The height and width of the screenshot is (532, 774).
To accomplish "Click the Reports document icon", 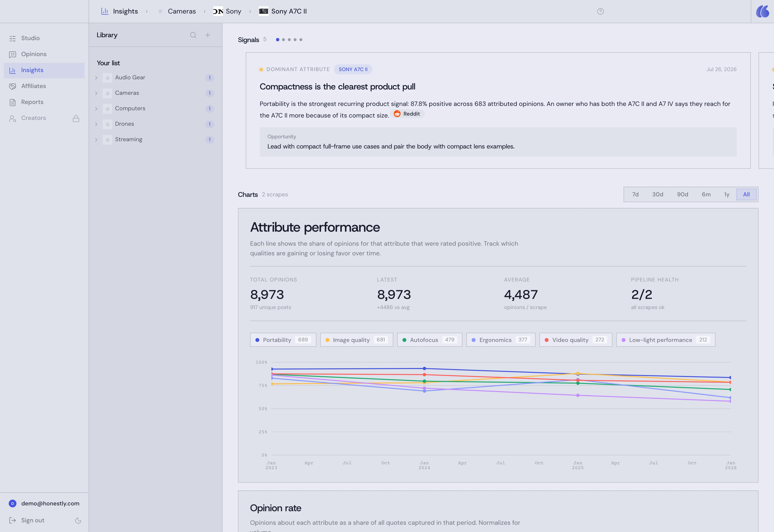I will pyautogui.click(x=13, y=102).
